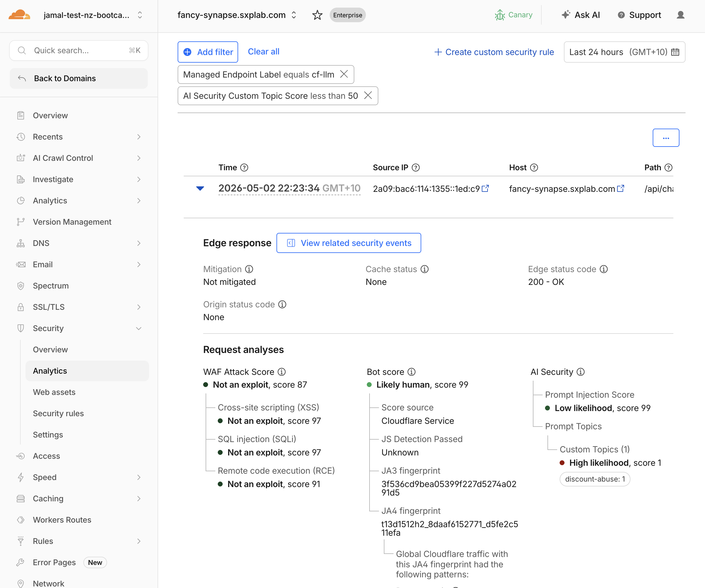Click the WAF Attack Score info icon
The width and height of the screenshot is (705, 588).
[x=282, y=372]
